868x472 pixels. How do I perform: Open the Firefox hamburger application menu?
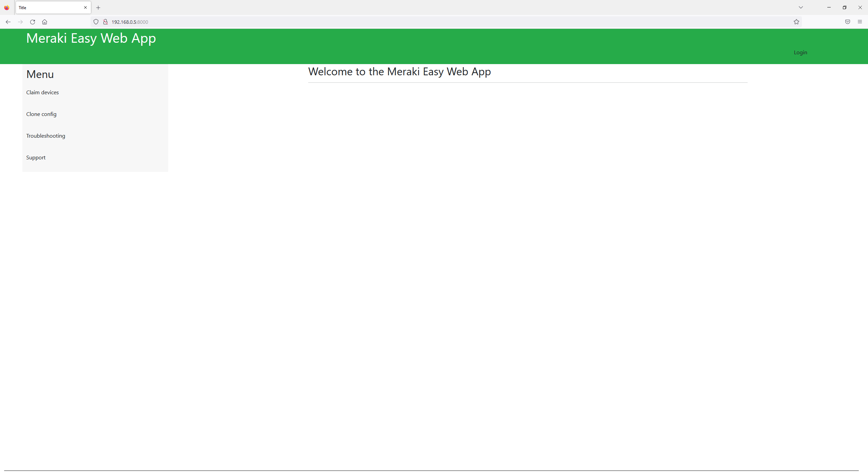pyautogui.click(x=860, y=22)
